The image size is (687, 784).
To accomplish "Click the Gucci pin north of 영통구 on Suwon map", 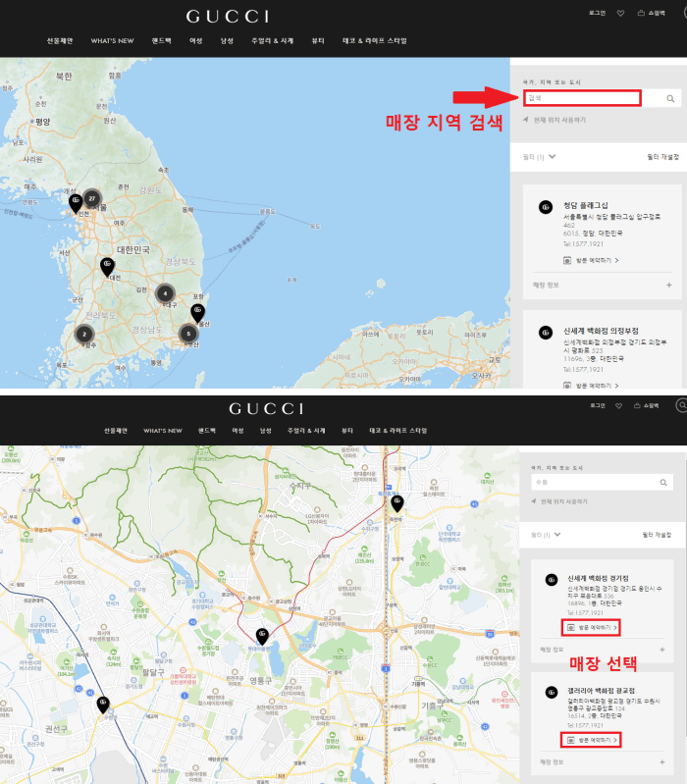I will [x=262, y=636].
